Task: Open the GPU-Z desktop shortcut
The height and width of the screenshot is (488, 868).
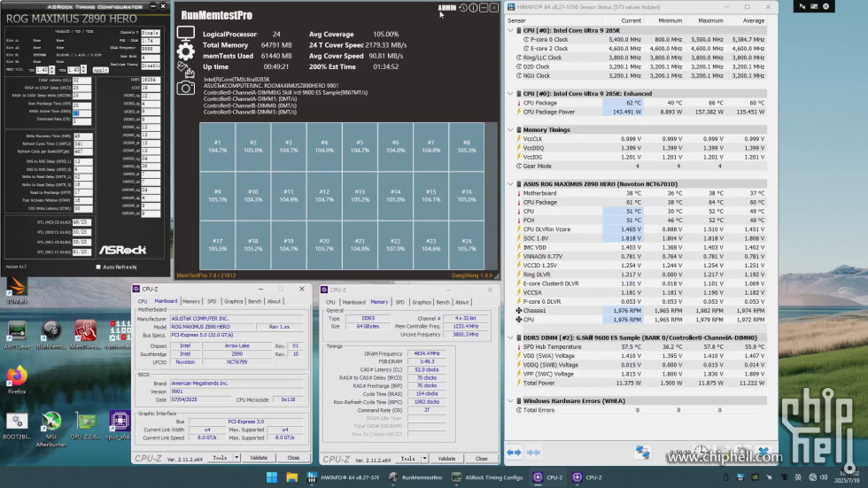Action: pos(86,426)
